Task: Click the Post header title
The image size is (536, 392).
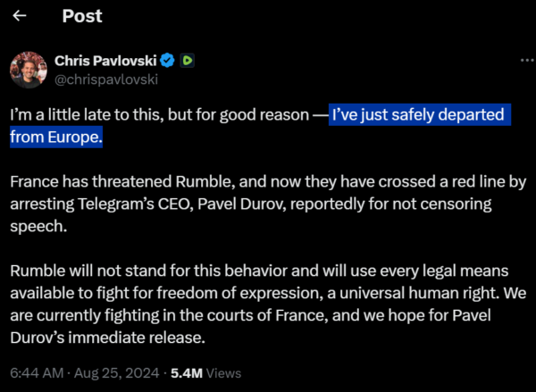Action: tap(81, 16)
